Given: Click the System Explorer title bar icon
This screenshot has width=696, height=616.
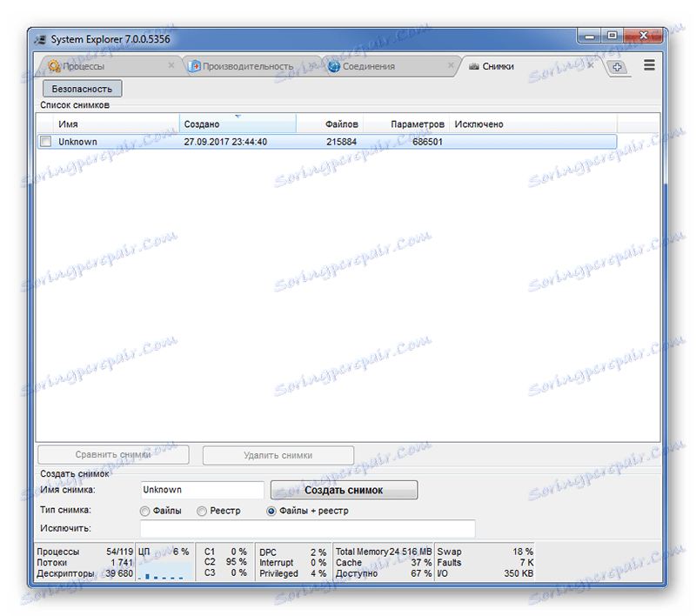Looking at the screenshot, I should (40, 39).
